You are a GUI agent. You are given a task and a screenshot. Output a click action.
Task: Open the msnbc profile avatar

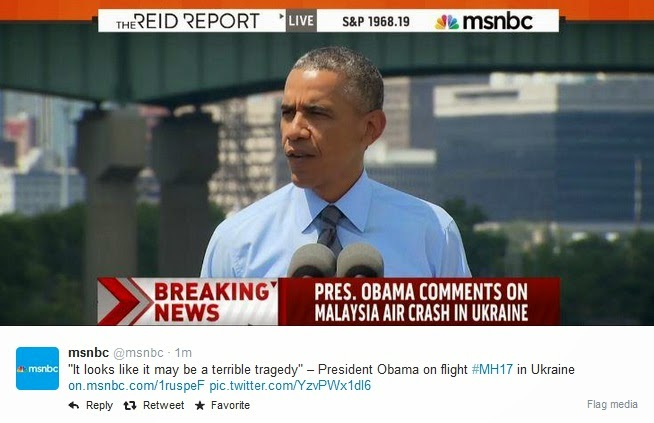coord(38,368)
